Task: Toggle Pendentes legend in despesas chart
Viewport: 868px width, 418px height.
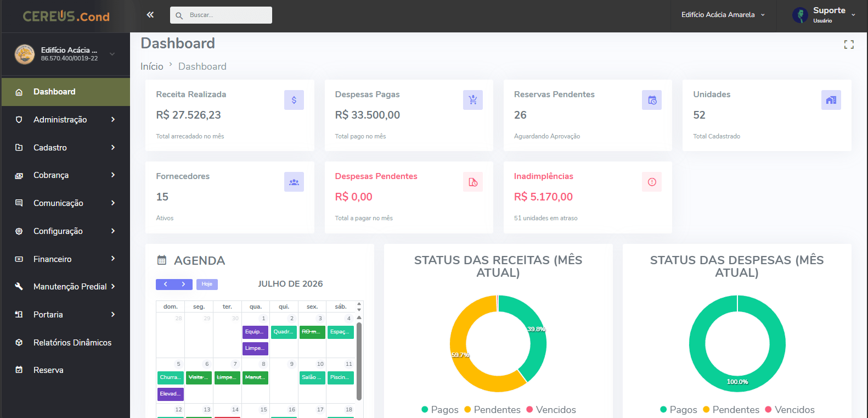Action: tap(731, 410)
